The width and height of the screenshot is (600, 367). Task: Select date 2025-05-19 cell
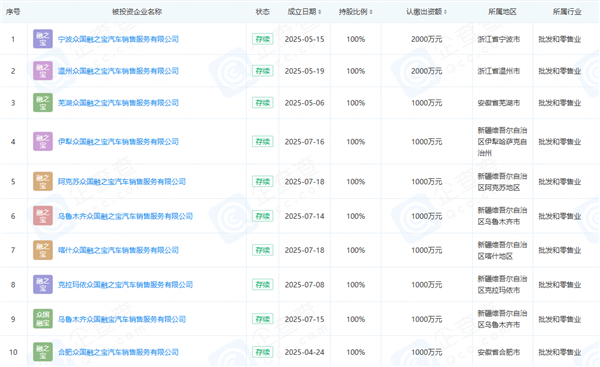point(304,71)
